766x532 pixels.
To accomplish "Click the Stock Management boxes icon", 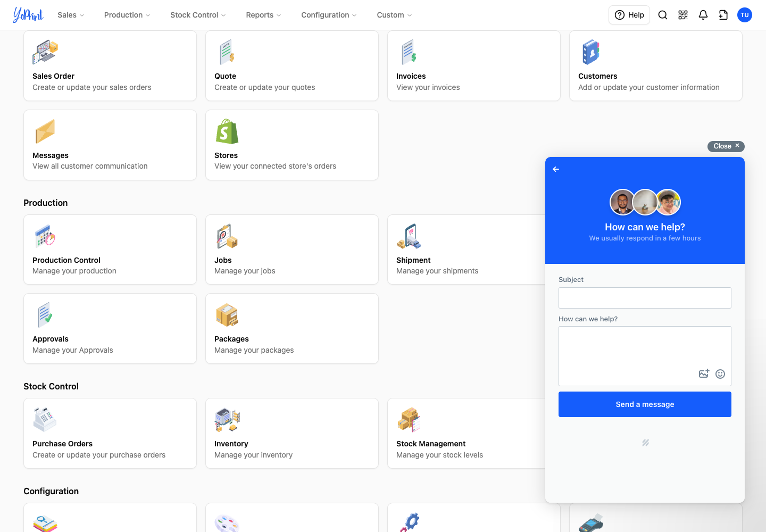I will click(409, 420).
